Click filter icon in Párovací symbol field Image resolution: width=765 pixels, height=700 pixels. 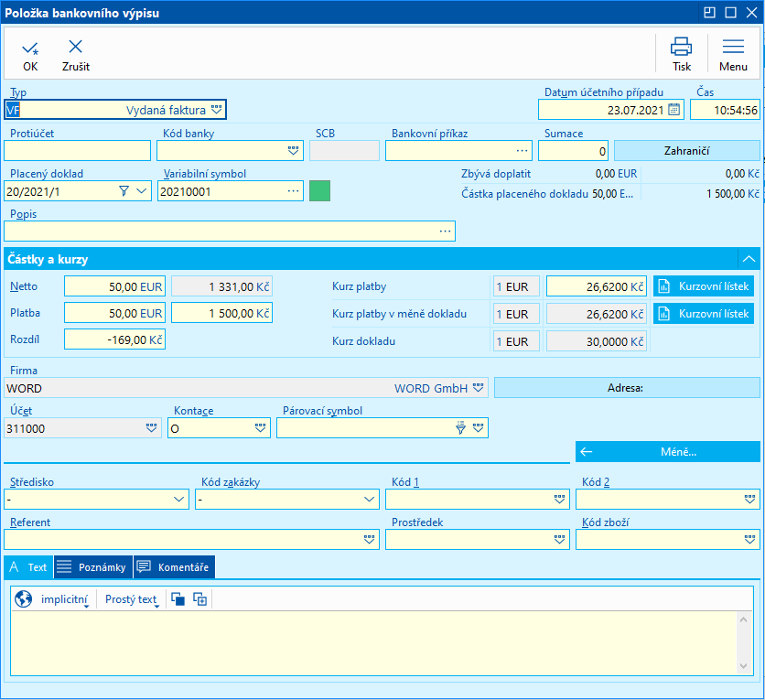pos(461,427)
